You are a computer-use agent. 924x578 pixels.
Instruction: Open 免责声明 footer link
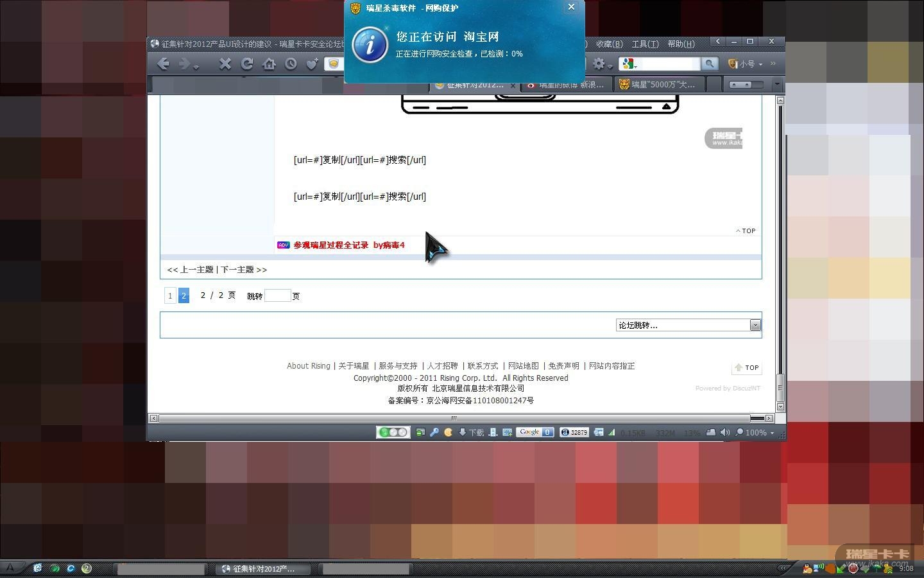[564, 366]
